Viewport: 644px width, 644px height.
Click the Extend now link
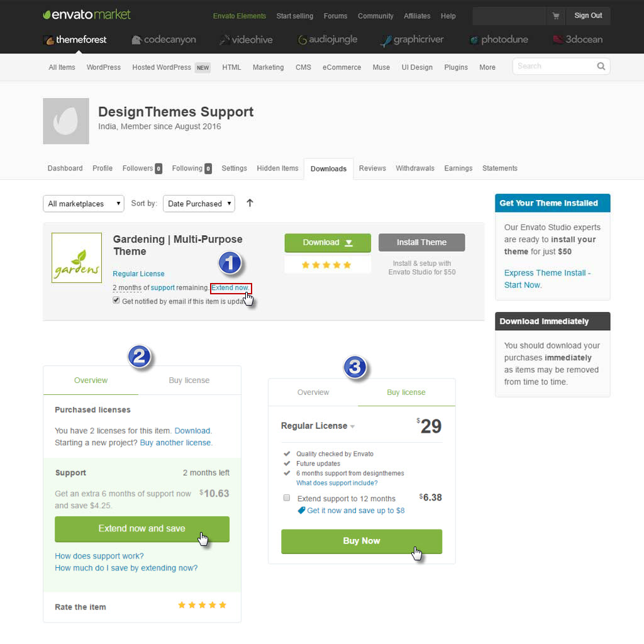coord(230,288)
